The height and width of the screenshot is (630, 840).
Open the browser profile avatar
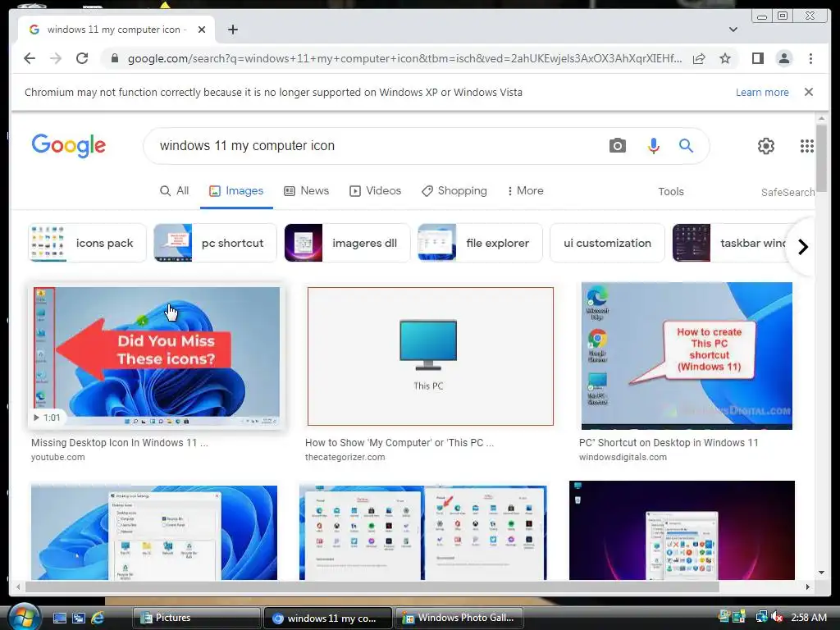[x=783, y=58]
